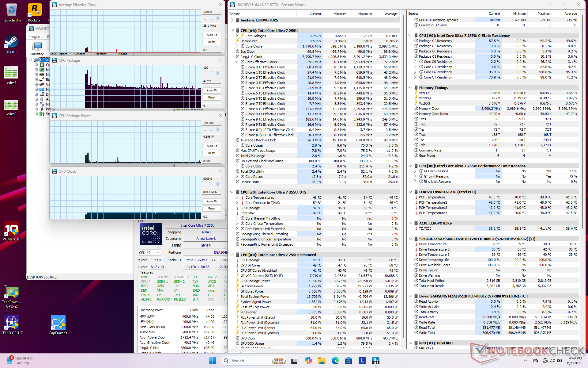Click Auto Fit in the CPU Package graph
Screen dimensions: 588x368
212,90
